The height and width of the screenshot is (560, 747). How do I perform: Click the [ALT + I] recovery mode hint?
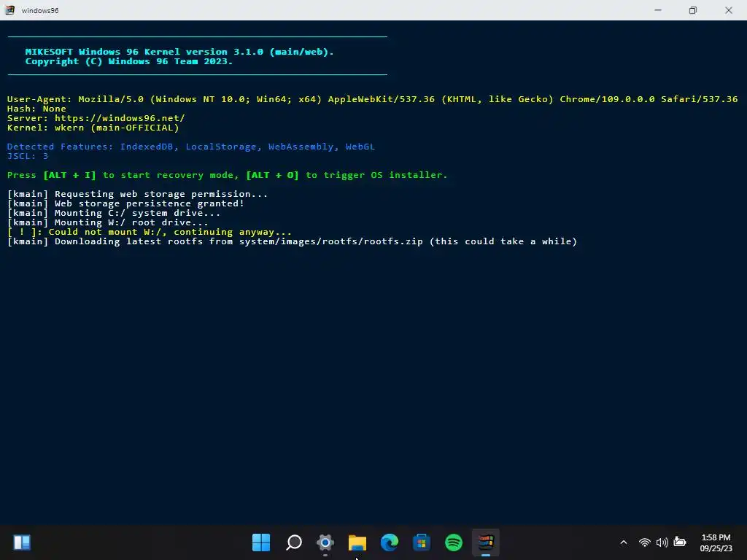[69, 175]
